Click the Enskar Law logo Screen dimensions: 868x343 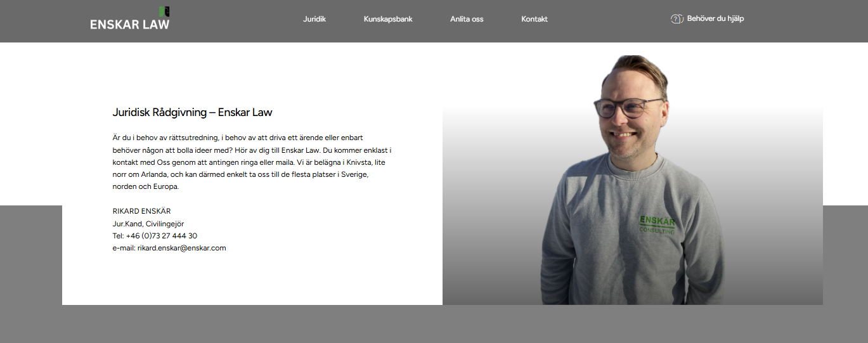[x=130, y=18]
